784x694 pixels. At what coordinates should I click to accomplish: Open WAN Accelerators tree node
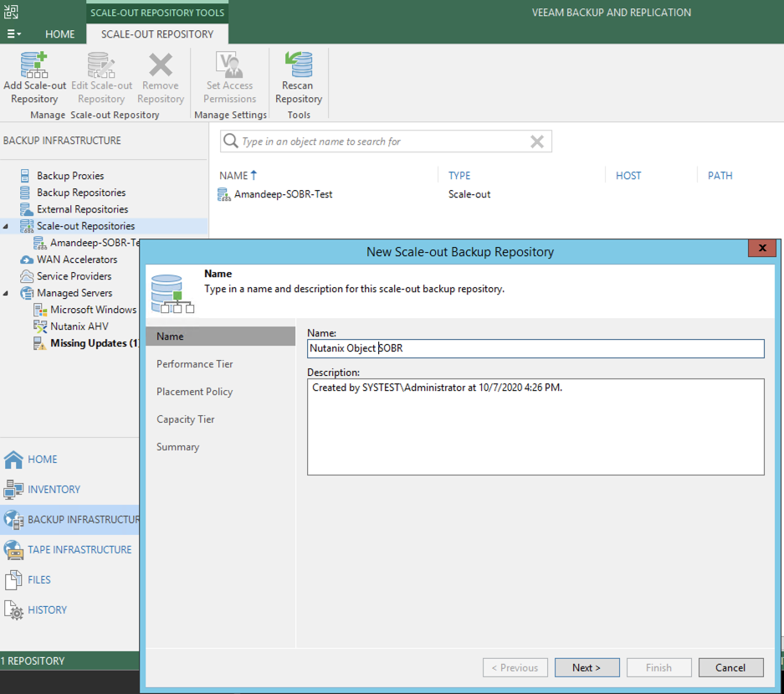point(76,260)
